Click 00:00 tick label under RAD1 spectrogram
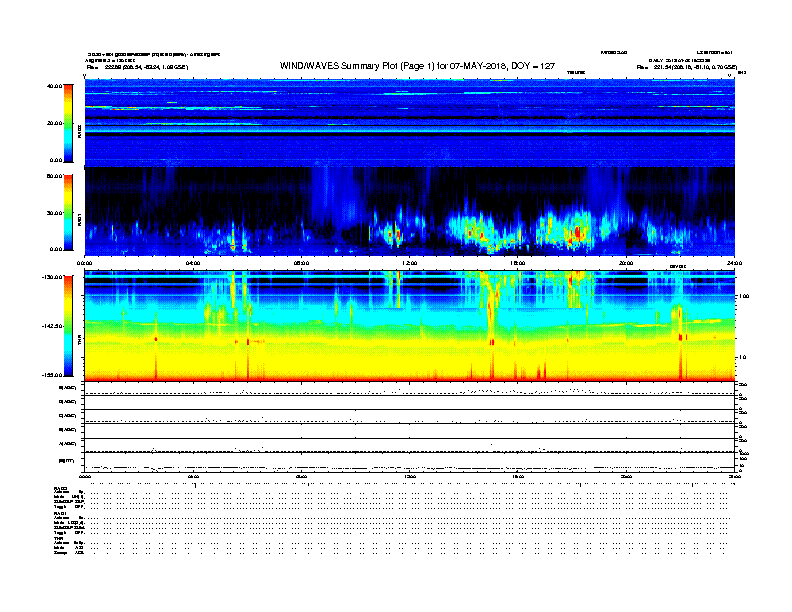 point(84,263)
